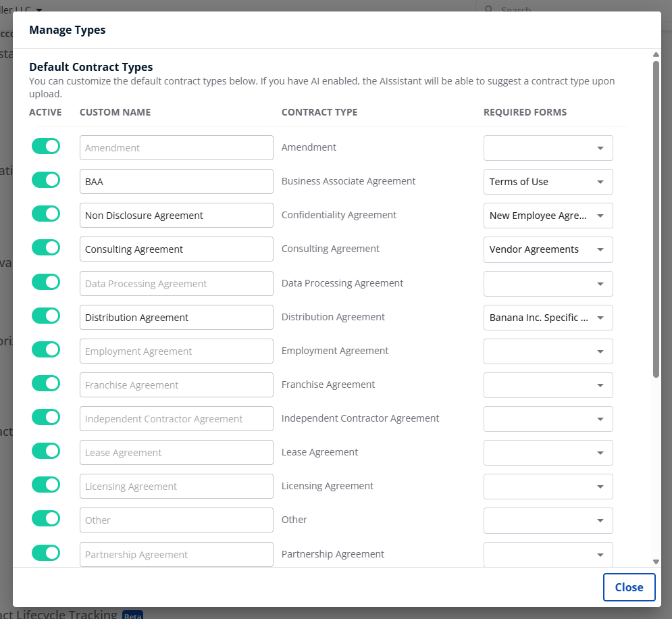Open Required Forms dropdown for Employment Agreement

coord(548,351)
